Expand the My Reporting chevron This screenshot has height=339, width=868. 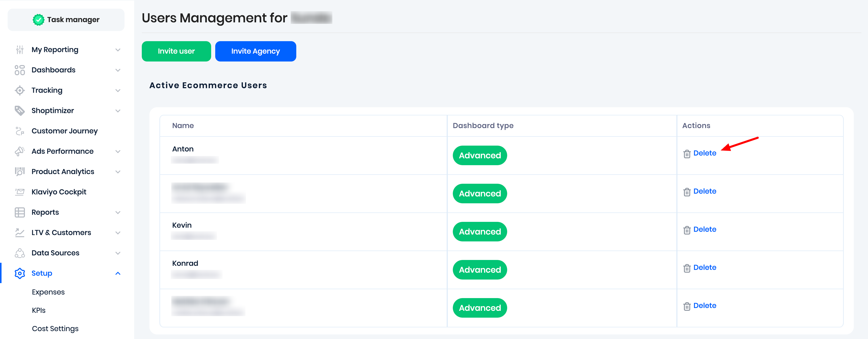[118, 50]
